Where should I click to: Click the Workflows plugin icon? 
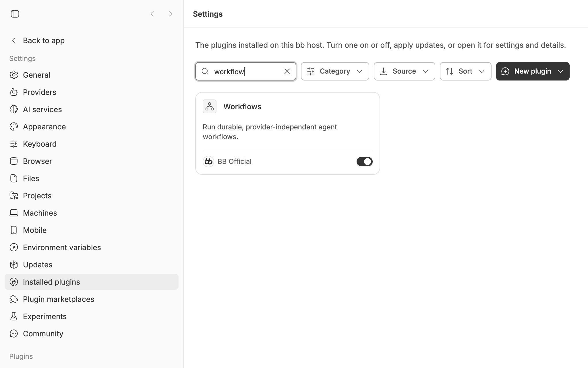210,106
